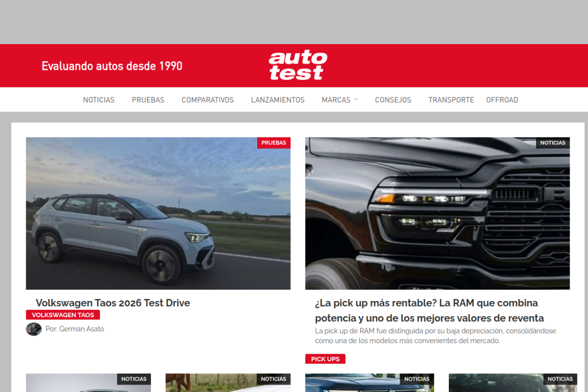Image resolution: width=588 pixels, height=392 pixels.
Task: Select the CONSEJOS menu item
Action: coord(393,100)
